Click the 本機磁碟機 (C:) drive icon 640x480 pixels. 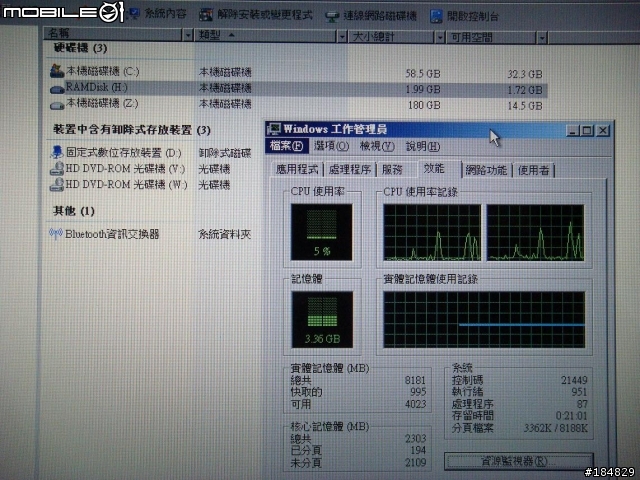pyautogui.click(x=57, y=71)
